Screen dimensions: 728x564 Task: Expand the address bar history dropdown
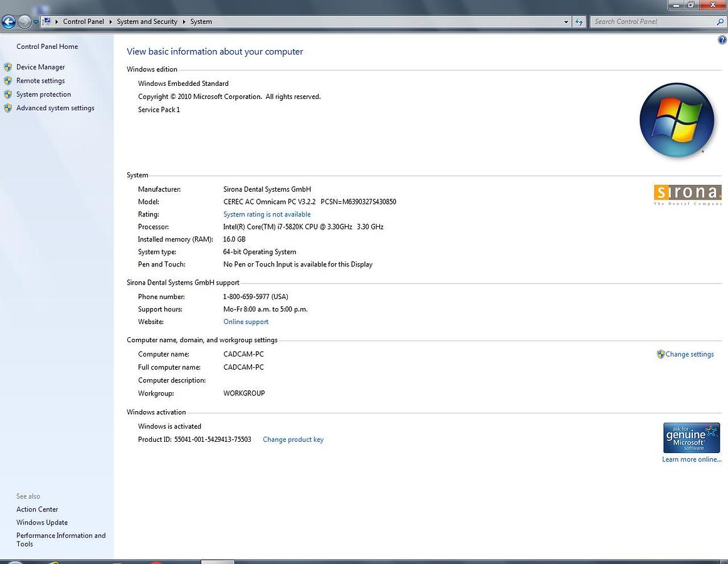coord(567,21)
